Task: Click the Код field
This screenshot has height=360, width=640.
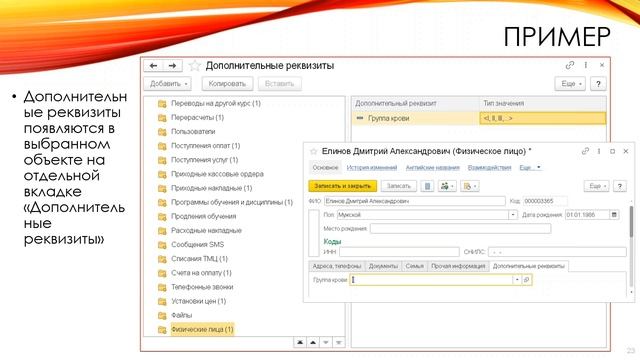Action: click(545, 201)
